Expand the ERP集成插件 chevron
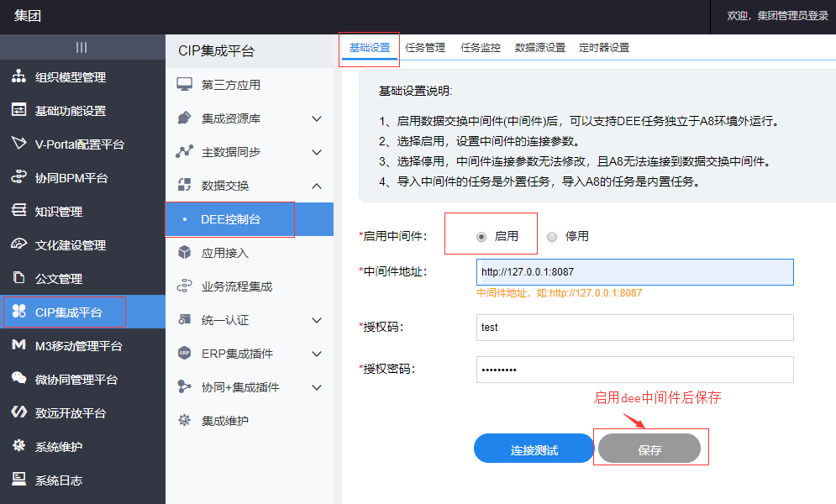 pyautogui.click(x=317, y=354)
